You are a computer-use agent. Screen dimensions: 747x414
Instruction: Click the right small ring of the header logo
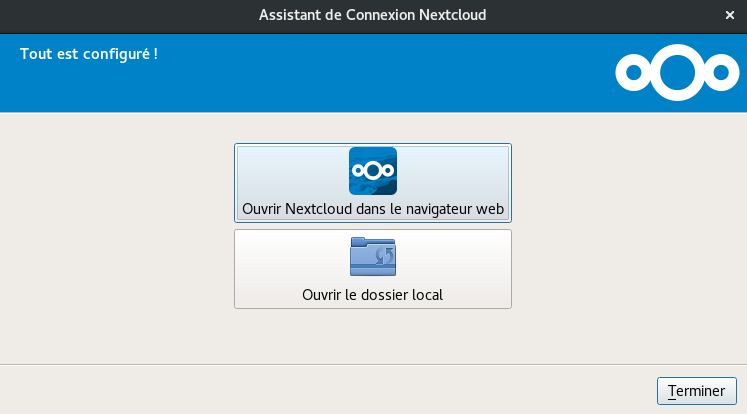pos(718,73)
